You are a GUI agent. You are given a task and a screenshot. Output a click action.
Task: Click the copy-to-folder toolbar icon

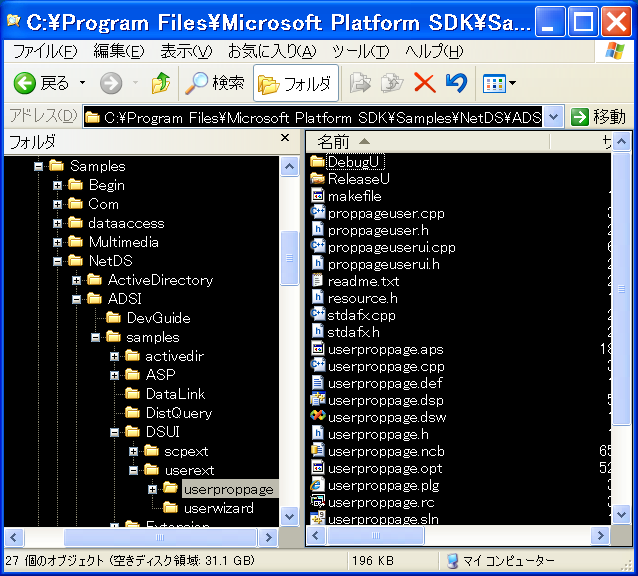pos(392,83)
